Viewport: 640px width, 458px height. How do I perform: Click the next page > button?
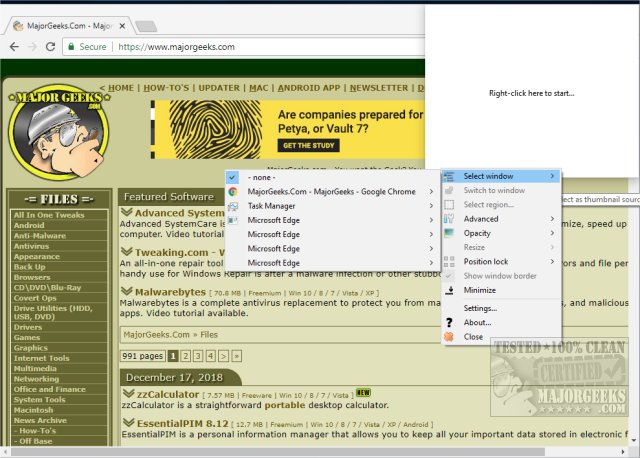point(223,356)
